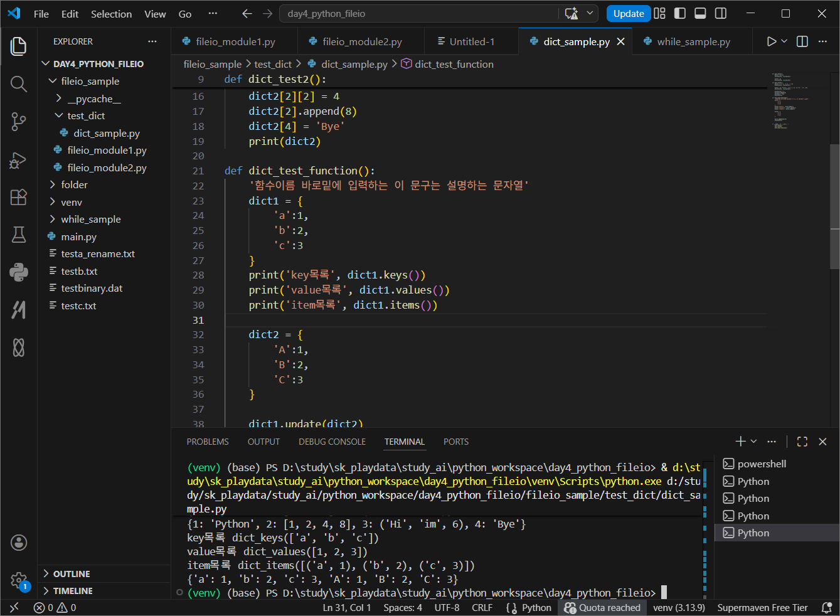Open editor More Actions ellipsis

[822, 41]
